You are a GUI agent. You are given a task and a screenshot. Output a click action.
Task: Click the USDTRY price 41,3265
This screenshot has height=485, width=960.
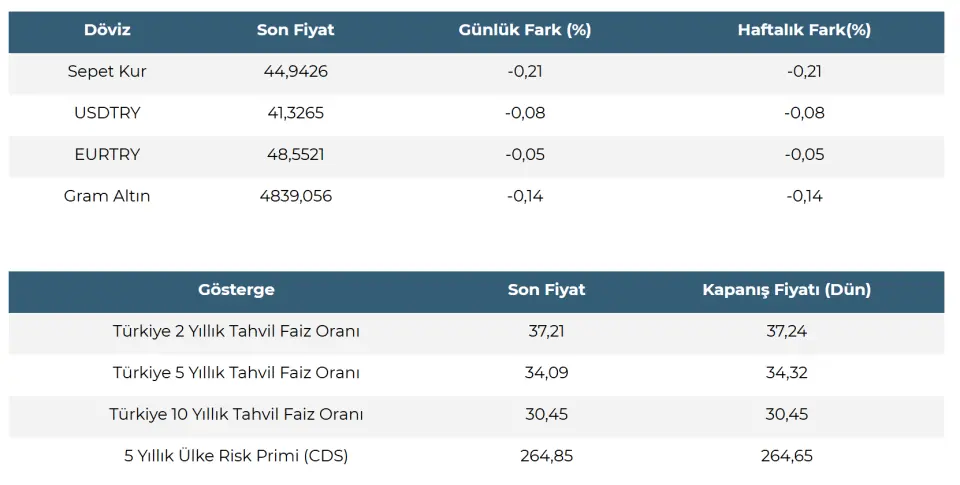296,113
